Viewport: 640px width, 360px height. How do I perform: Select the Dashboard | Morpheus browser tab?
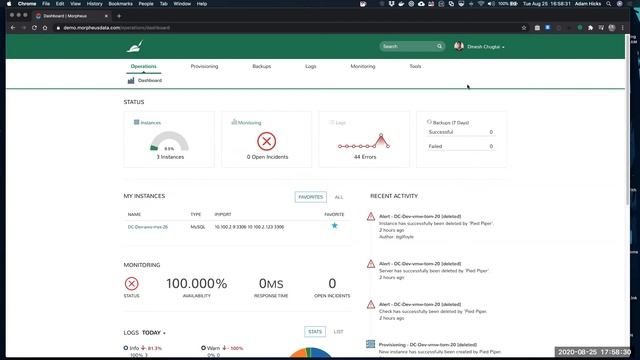pyautogui.click(x=71, y=16)
